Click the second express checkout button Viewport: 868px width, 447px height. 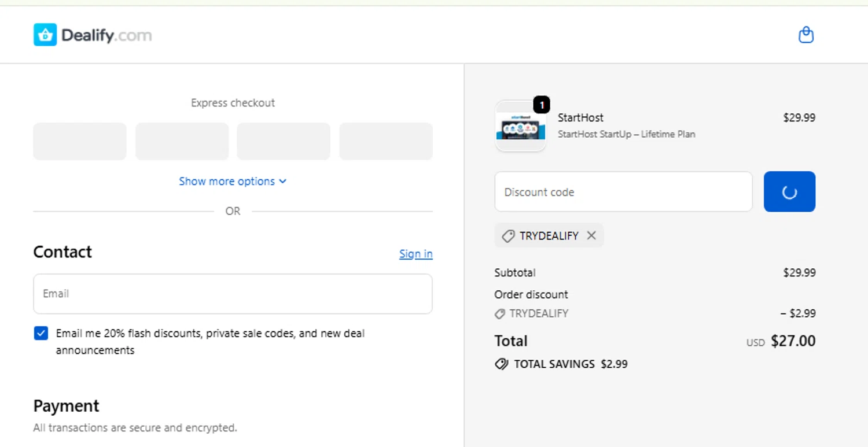(182, 141)
